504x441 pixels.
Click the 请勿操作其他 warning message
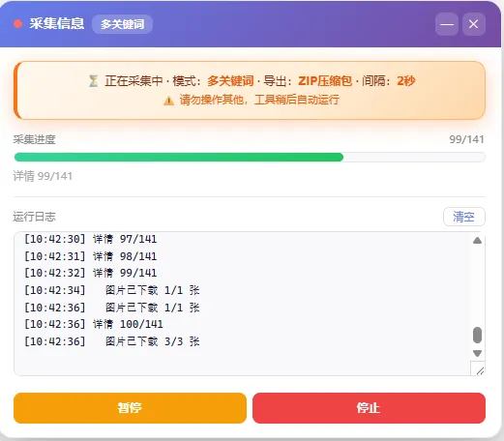click(259, 101)
